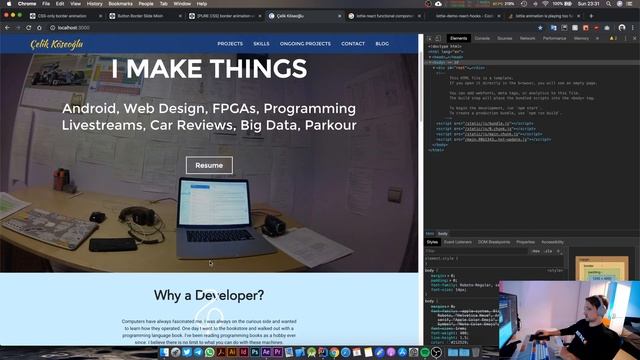Viewport: 640px width, 360px height.
Task: Open the History menu in the menu bar
Action: [94, 4]
